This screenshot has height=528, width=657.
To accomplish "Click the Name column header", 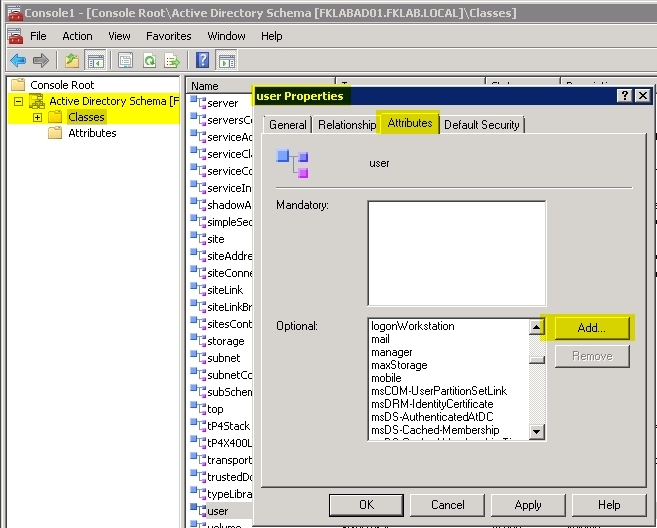I will tap(260, 85).
